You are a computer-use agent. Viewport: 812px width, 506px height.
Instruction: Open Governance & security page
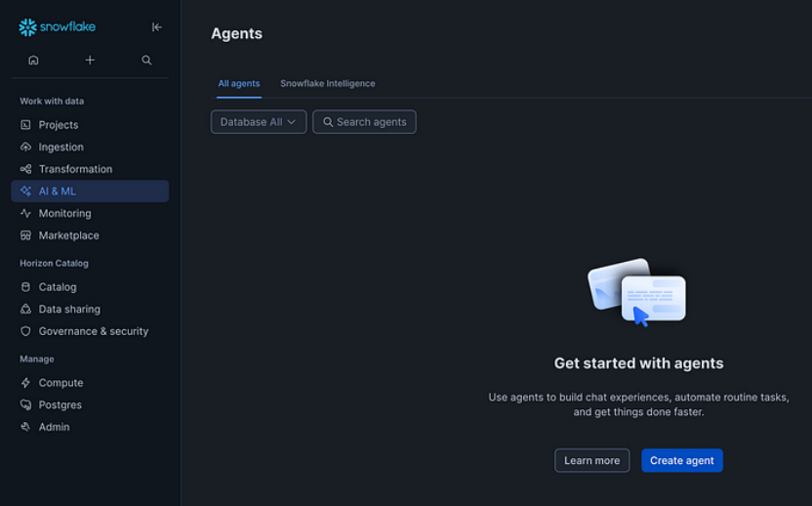93,331
